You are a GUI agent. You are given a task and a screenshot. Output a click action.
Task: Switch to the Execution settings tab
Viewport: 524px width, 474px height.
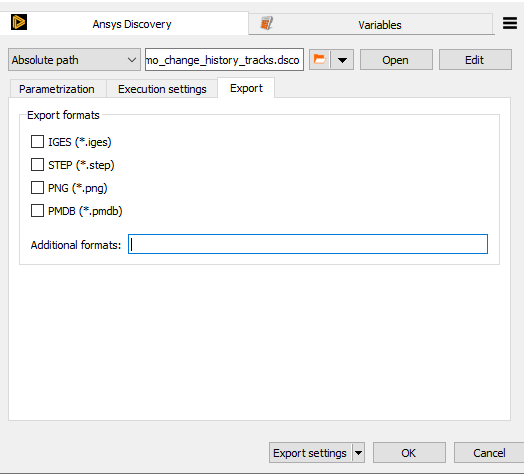[162, 89]
